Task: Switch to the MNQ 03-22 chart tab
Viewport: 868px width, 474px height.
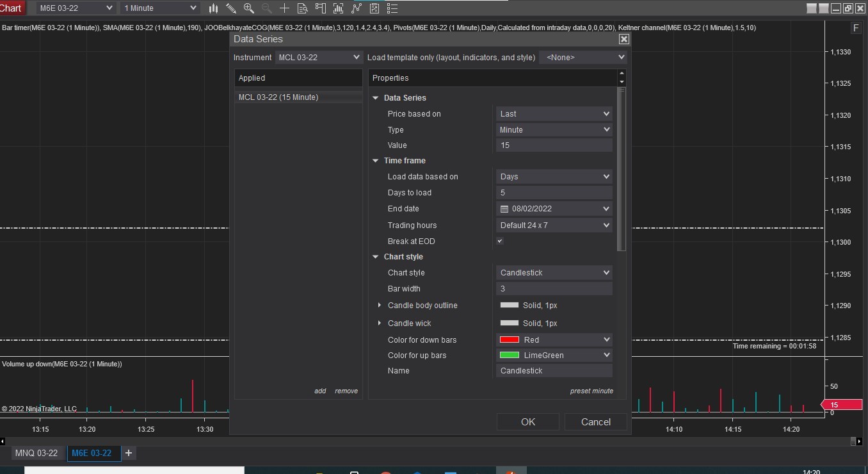Action: coord(36,454)
